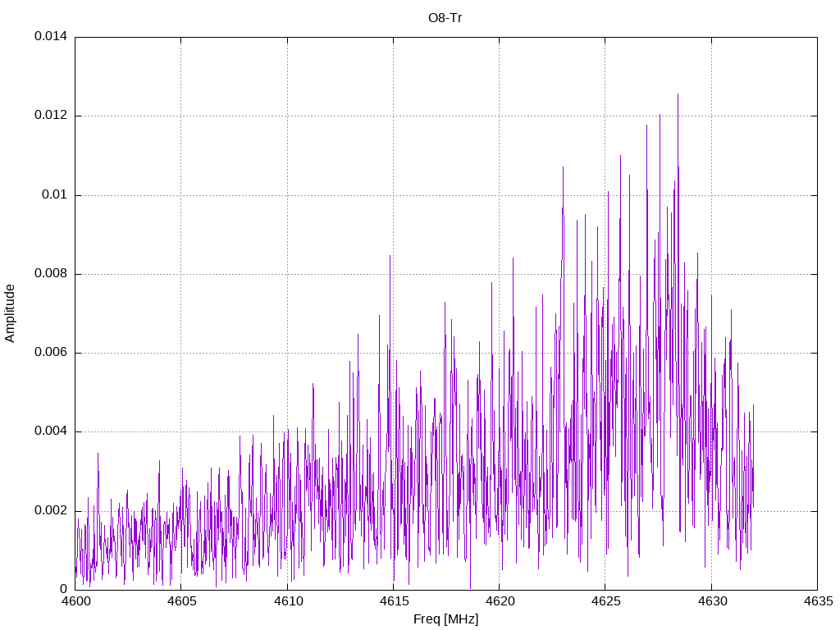This screenshot has height=630, width=840.
Task: Click the 0.008 y-axis tick label
Action: tap(51, 274)
